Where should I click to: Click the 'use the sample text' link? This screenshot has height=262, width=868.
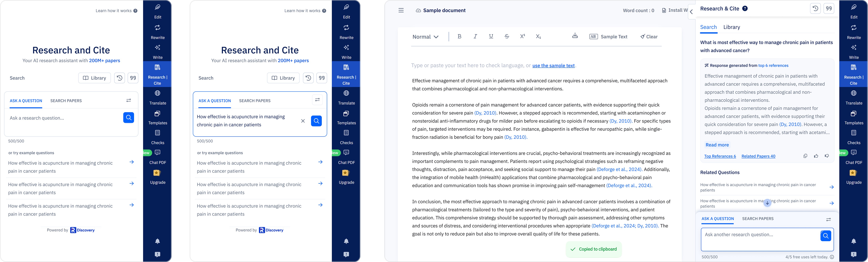pyautogui.click(x=553, y=65)
